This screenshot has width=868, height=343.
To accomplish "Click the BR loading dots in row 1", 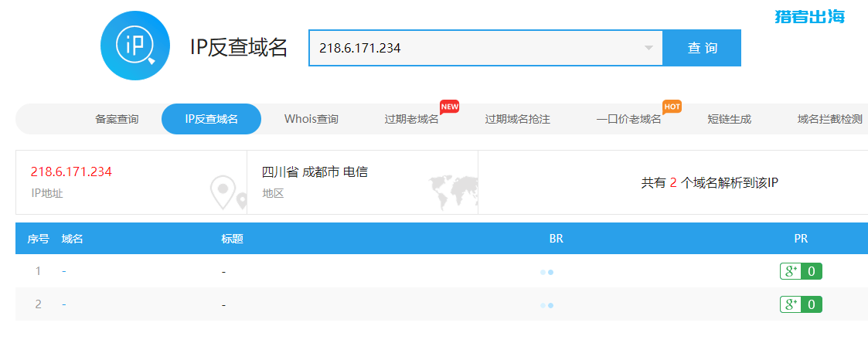I will click(x=547, y=272).
